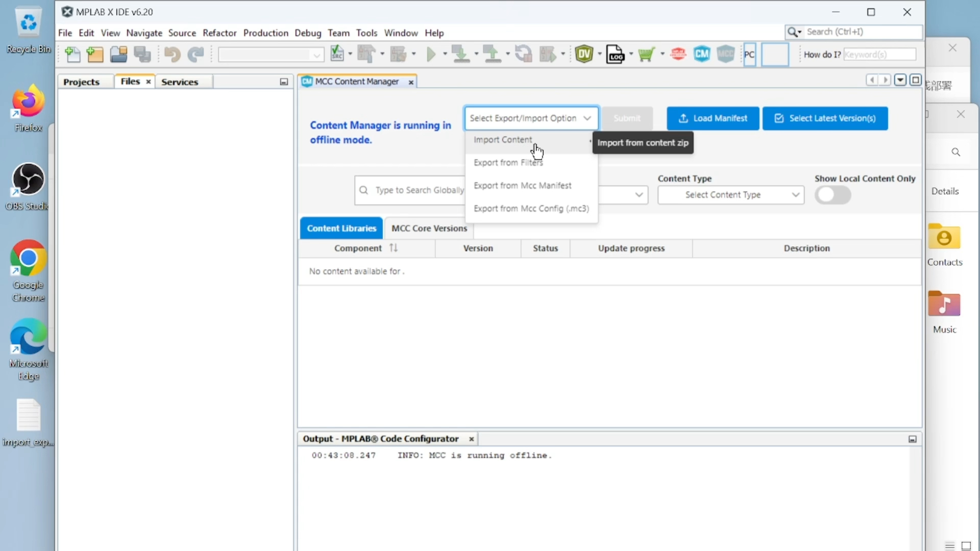The width and height of the screenshot is (980, 551).
Task: Choose Export from Mcc Config (.mc3)
Action: 531,209
